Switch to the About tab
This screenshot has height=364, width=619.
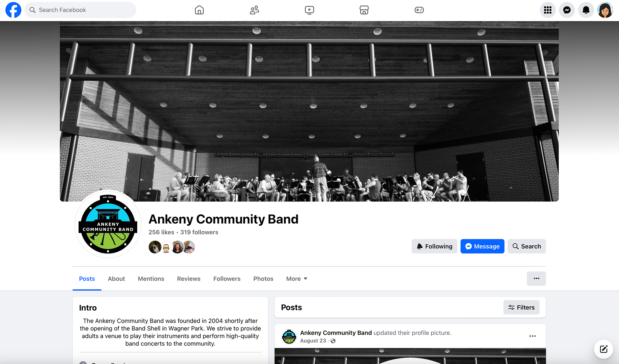(x=116, y=279)
